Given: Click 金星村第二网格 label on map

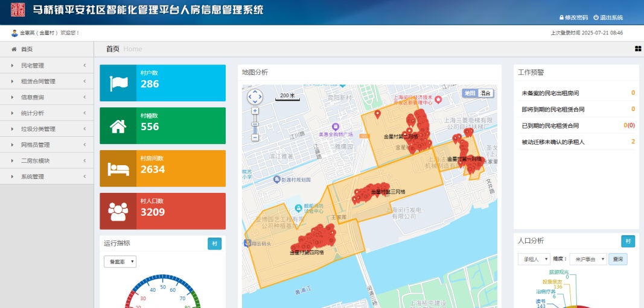Looking at the screenshot, I should tap(401, 137).
